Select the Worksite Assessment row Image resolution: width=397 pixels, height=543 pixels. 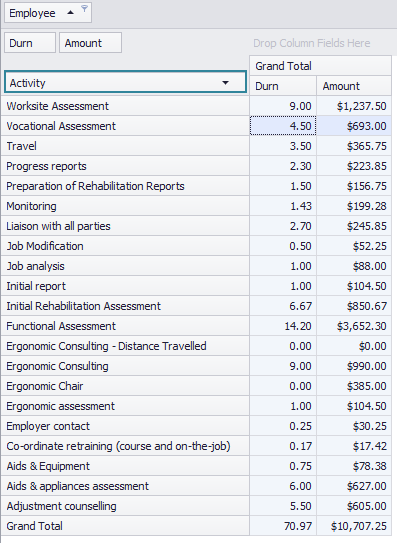(x=125, y=106)
